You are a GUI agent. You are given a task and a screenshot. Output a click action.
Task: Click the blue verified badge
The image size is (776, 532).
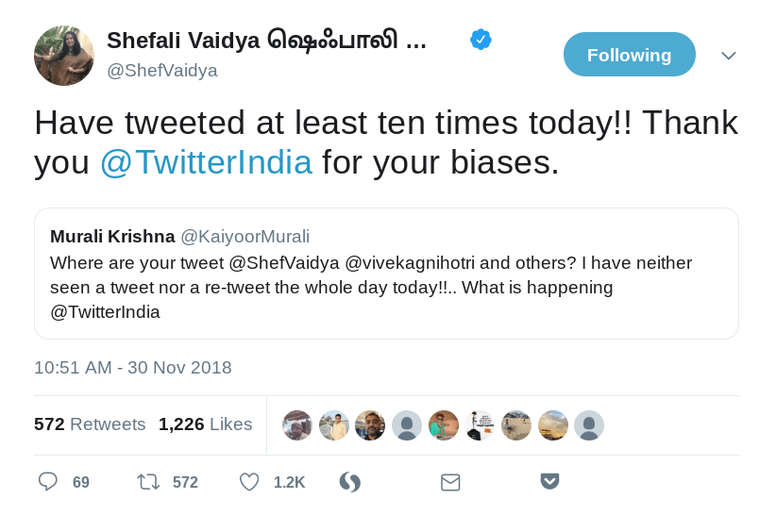pos(481,40)
